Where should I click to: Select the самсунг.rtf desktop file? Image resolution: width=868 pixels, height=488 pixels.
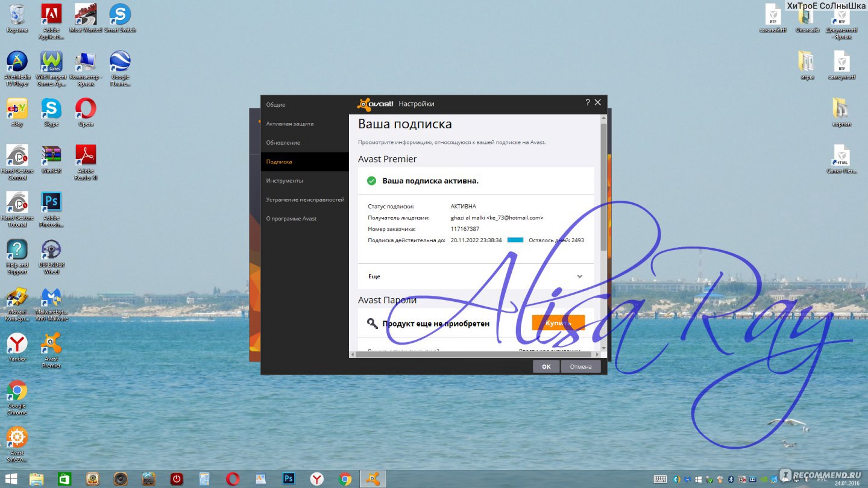point(841,65)
